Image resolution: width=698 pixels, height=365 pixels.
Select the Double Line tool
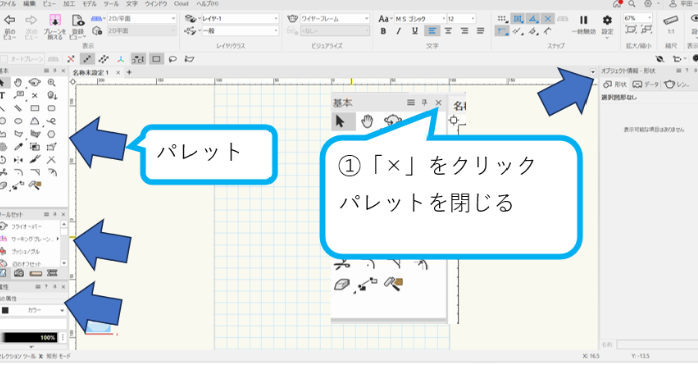(18, 108)
